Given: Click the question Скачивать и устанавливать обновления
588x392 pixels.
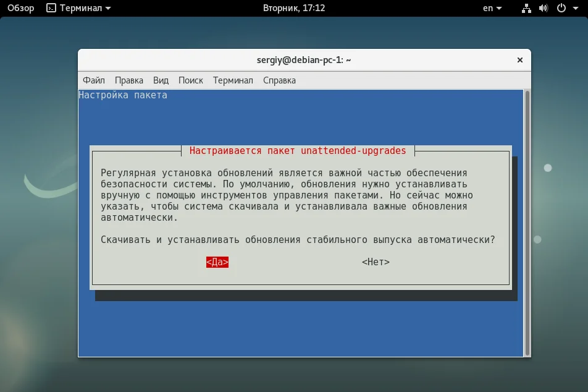Looking at the screenshot, I should pos(298,239).
